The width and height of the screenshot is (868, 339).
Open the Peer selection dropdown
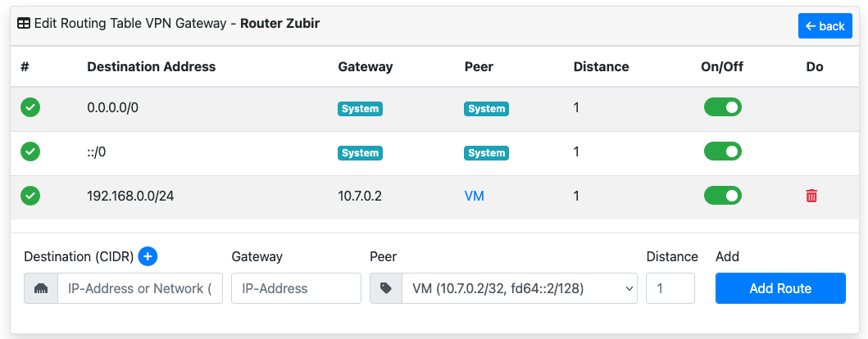(519, 288)
